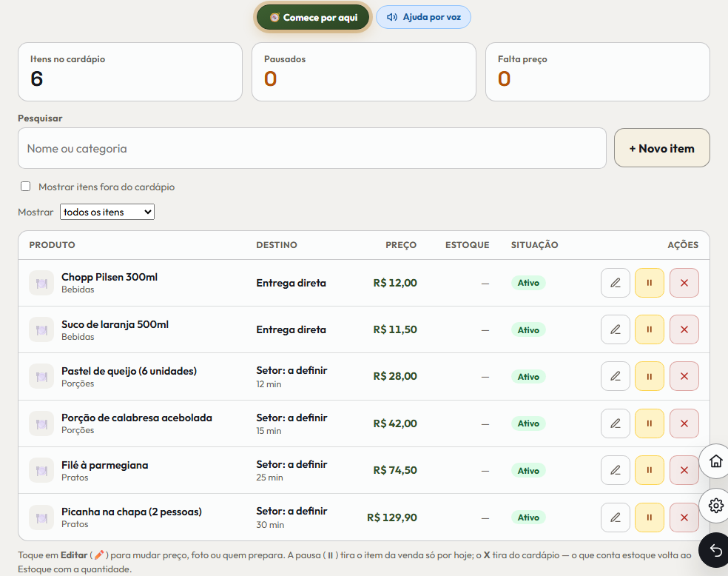
Task: Remove Suco de laranja 500ml from menu
Action: (684, 329)
